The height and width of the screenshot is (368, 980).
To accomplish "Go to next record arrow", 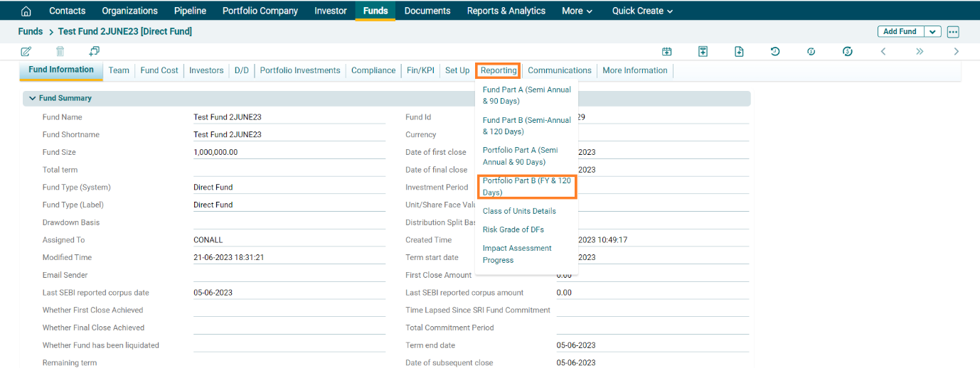I will [956, 51].
